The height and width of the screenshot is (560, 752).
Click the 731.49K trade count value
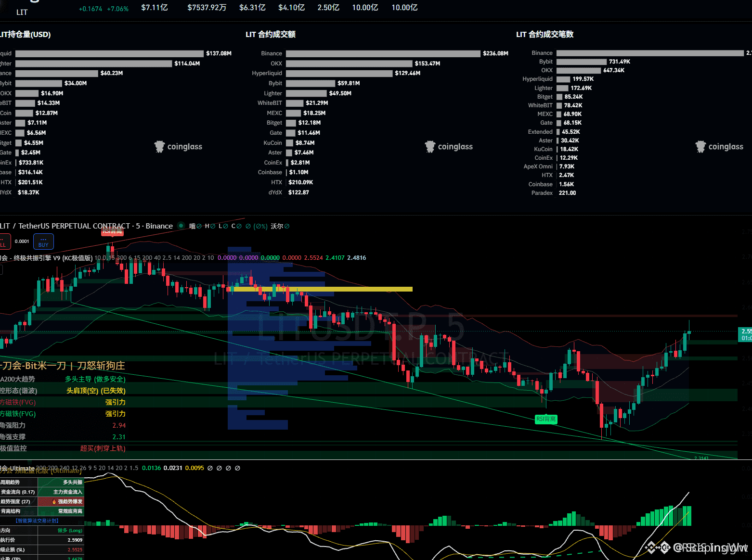point(620,62)
